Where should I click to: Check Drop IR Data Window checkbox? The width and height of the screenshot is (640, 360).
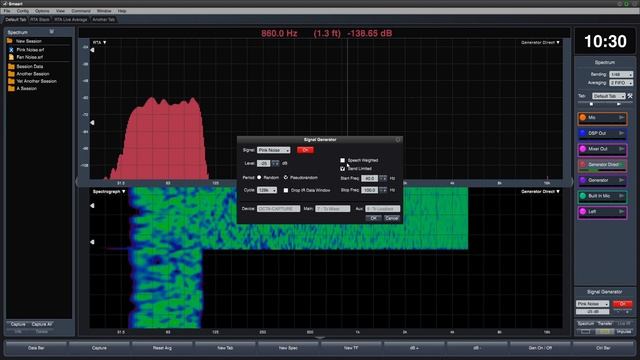click(286, 190)
